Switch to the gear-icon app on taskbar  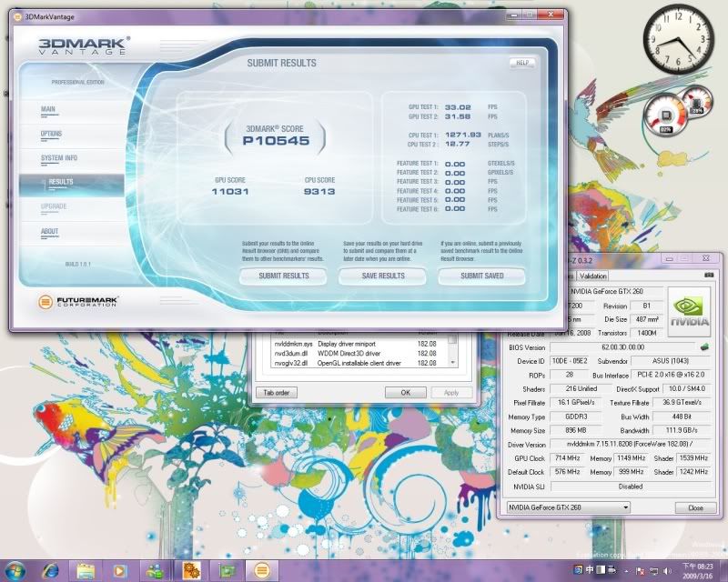tap(191, 570)
